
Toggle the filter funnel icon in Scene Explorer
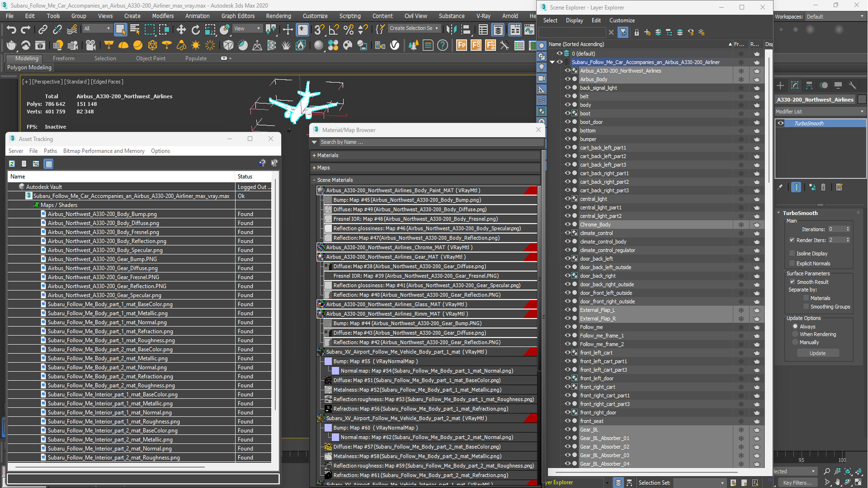pyautogui.click(x=623, y=33)
